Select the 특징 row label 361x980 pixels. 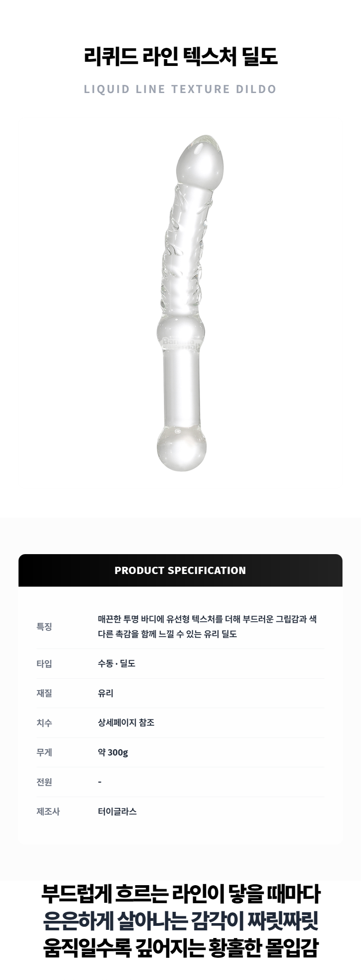(x=44, y=627)
